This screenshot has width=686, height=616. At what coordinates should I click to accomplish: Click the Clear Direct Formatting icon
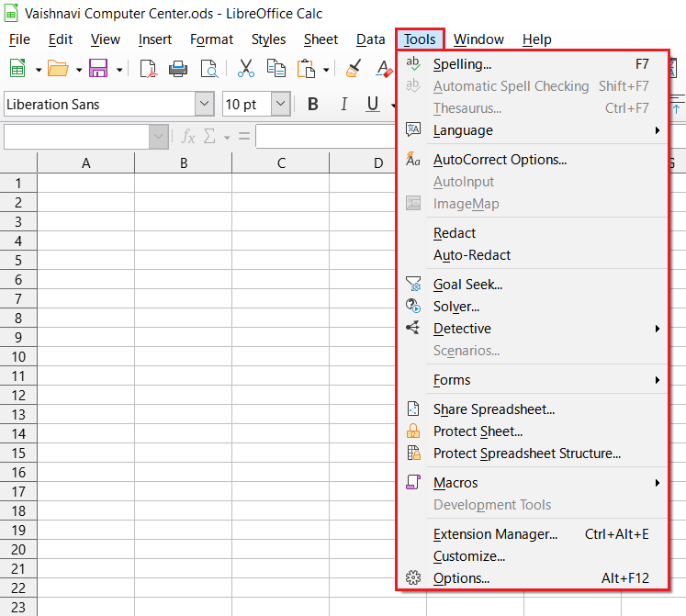[x=384, y=69]
